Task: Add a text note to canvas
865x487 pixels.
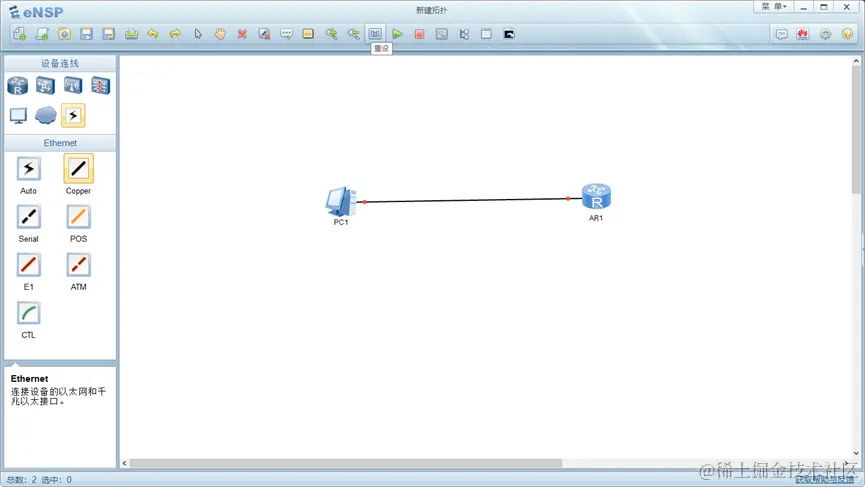Action: (286, 34)
